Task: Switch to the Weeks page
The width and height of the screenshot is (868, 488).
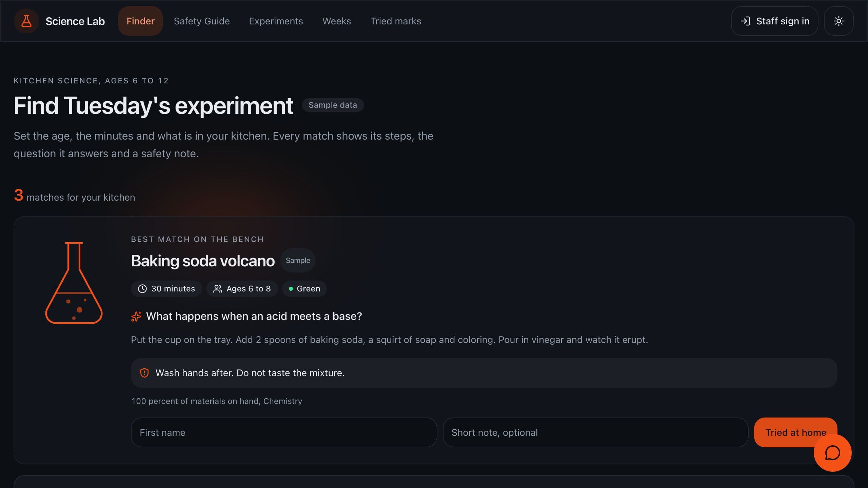Action: [336, 21]
